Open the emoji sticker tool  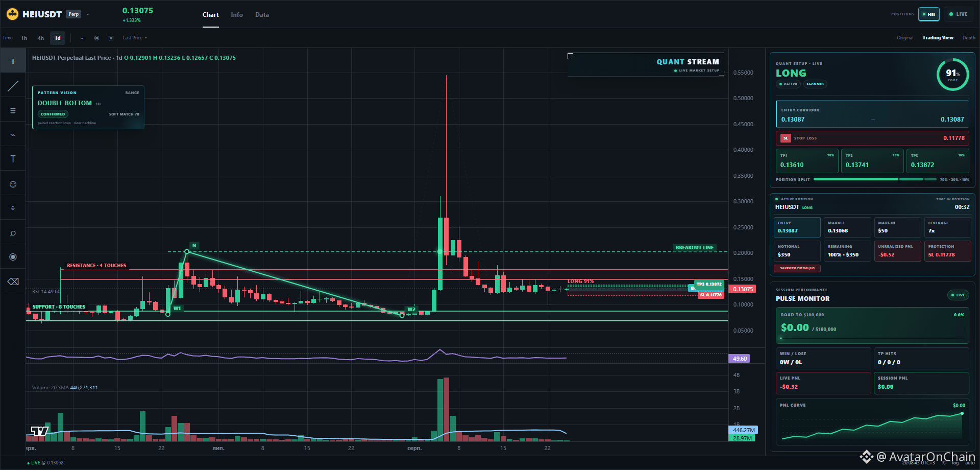pos(13,184)
